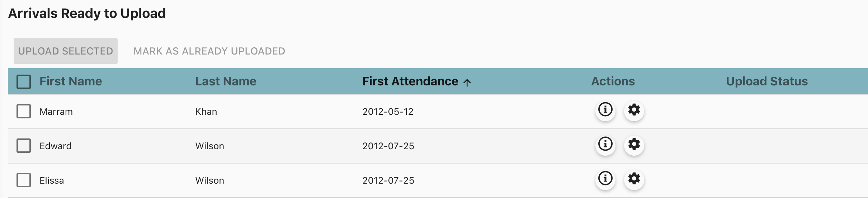This screenshot has width=868, height=198.
Task: Click the Khan last name cell
Action: [206, 112]
